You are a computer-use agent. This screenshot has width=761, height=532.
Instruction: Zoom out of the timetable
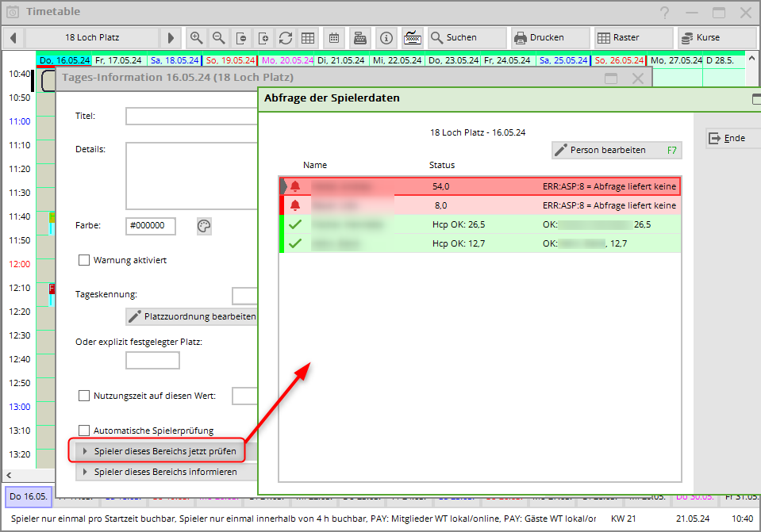[218, 38]
